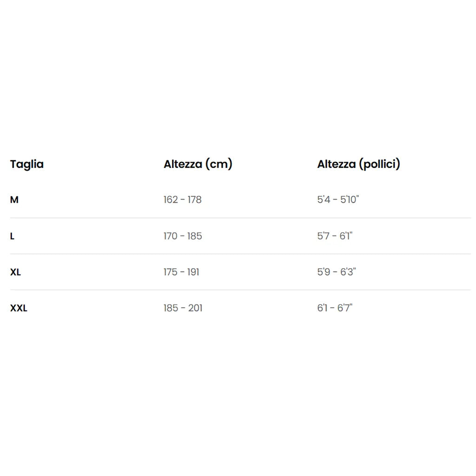
Task: Click the divider line below the XL row
Action: [240, 290]
